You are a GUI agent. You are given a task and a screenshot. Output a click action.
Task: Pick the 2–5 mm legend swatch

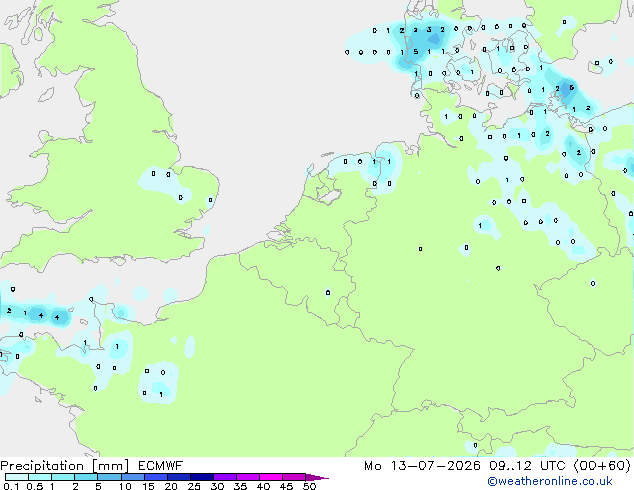86,477
